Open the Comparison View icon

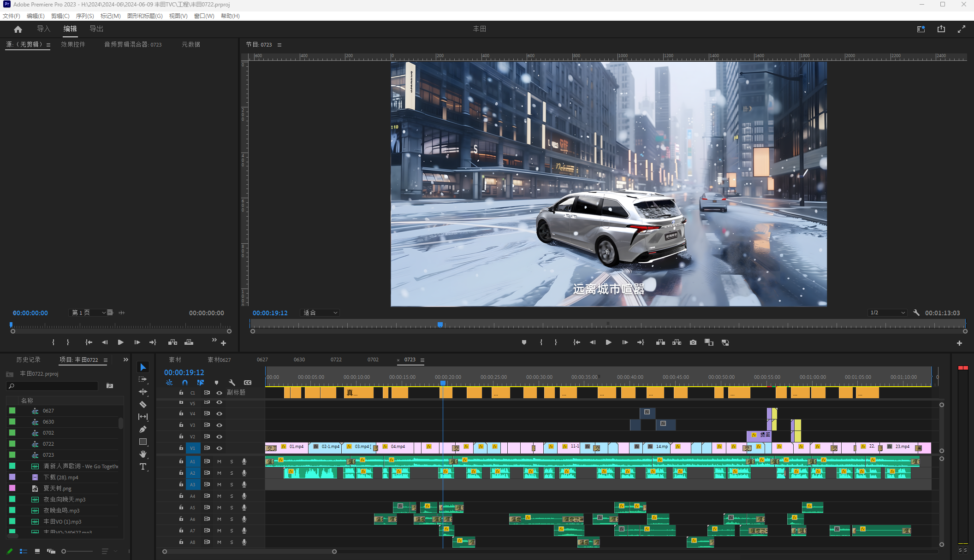click(709, 342)
